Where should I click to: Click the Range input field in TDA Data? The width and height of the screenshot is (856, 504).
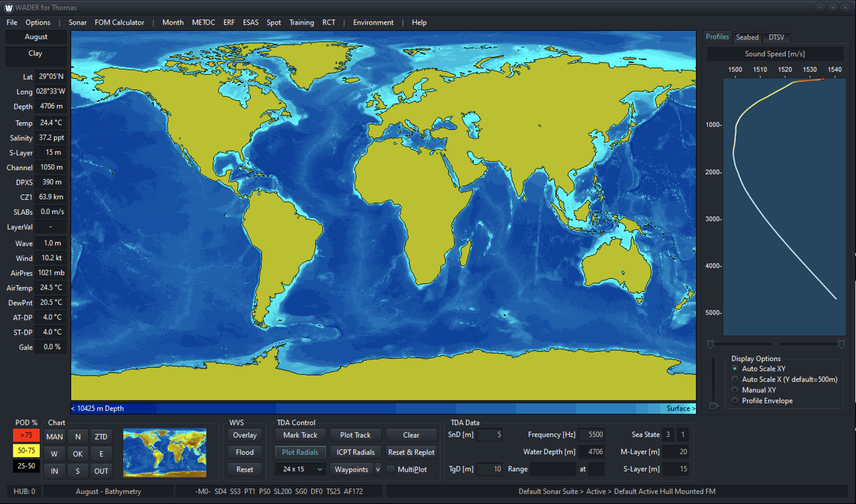[x=553, y=469]
